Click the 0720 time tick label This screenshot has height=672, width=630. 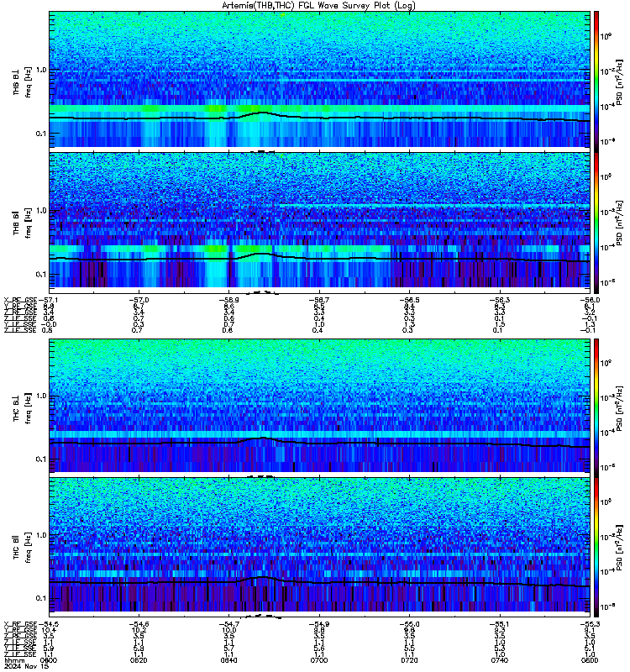[409, 660]
